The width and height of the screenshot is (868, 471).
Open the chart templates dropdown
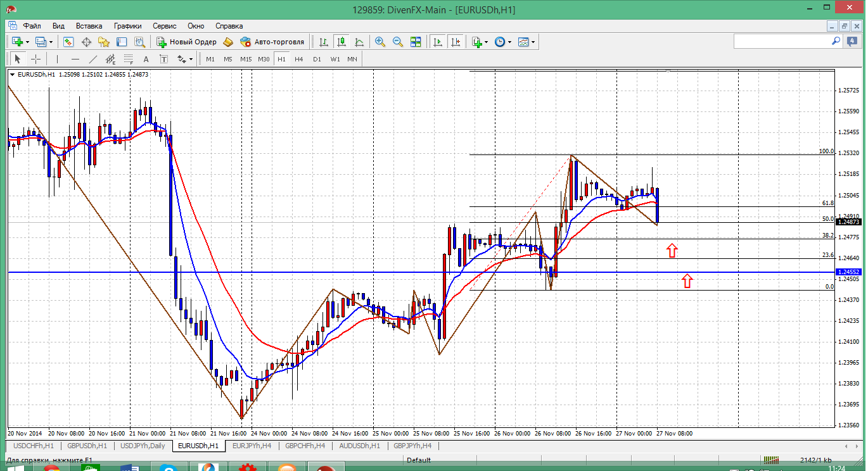pos(526,42)
